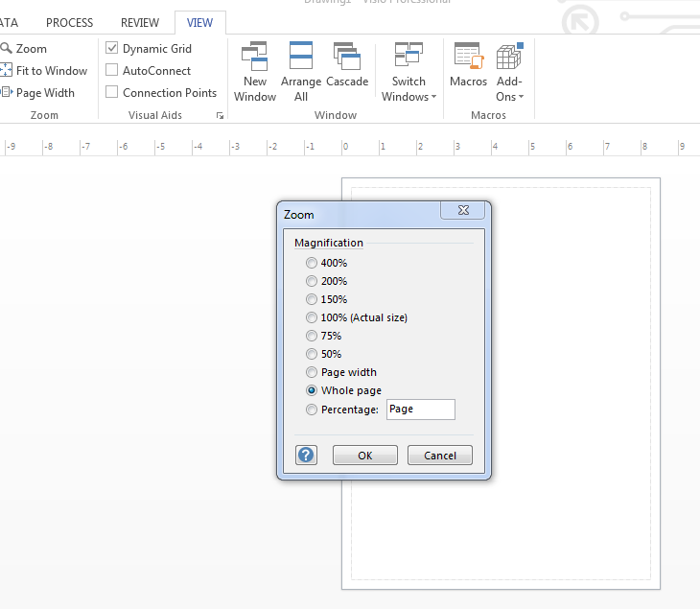Click Fit to Window icon

click(7, 70)
